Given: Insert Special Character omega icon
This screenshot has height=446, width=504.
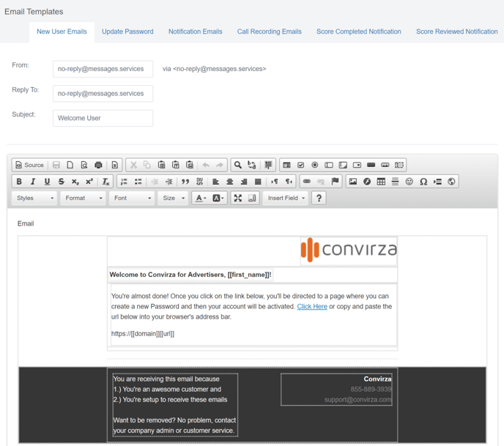Looking at the screenshot, I should click(x=423, y=182).
